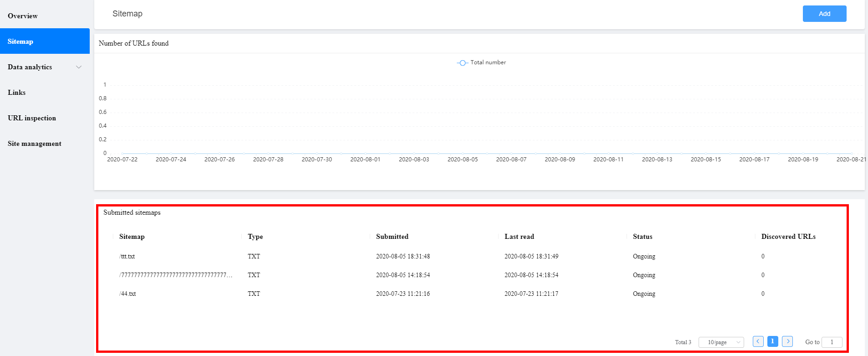Select page 1 in pagination
The image size is (868, 356).
[x=773, y=341]
